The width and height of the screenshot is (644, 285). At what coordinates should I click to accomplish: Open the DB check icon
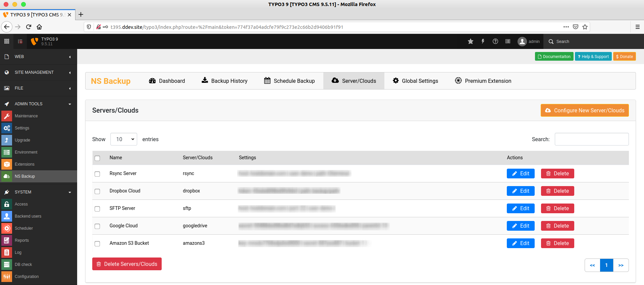click(x=7, y=265)
